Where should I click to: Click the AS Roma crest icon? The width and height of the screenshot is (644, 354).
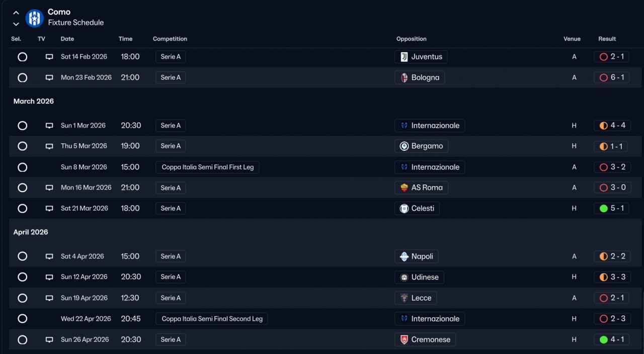pos(404,188)
